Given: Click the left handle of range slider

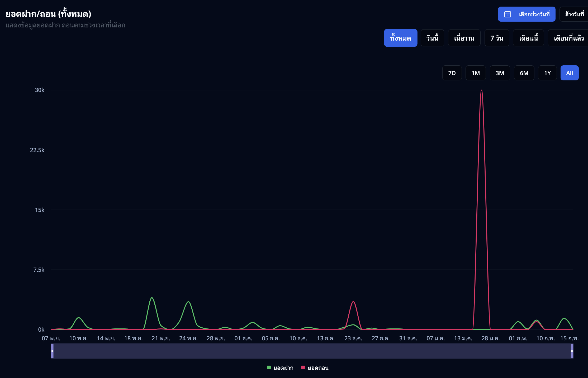Looking at the screenshot, I should point(52,351).
